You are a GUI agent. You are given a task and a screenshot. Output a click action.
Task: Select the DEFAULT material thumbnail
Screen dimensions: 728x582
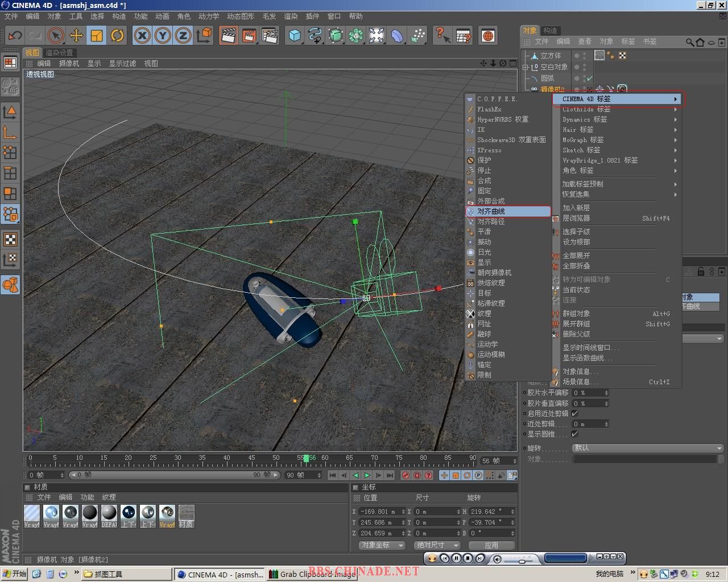(x=109, y=516)
